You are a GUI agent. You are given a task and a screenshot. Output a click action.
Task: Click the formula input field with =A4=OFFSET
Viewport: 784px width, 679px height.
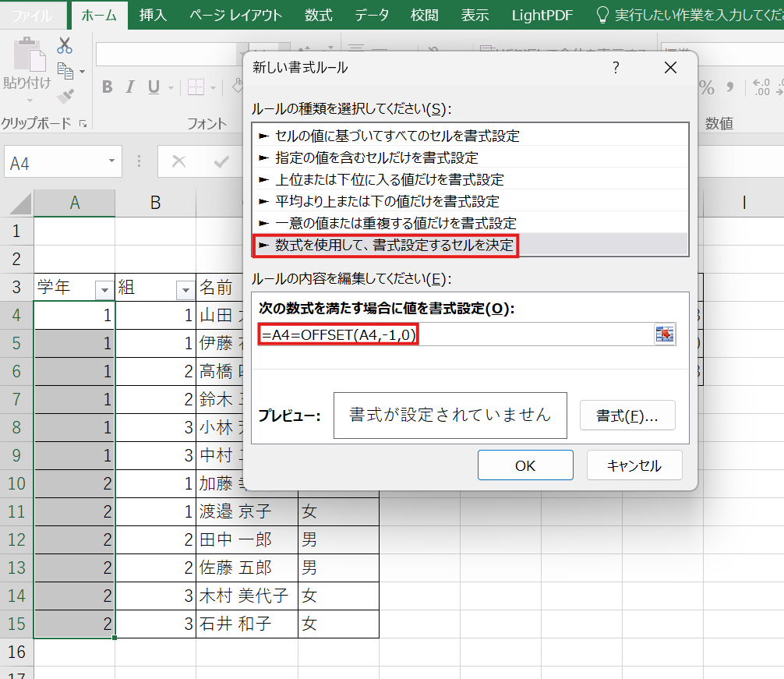tap(456, 334)
